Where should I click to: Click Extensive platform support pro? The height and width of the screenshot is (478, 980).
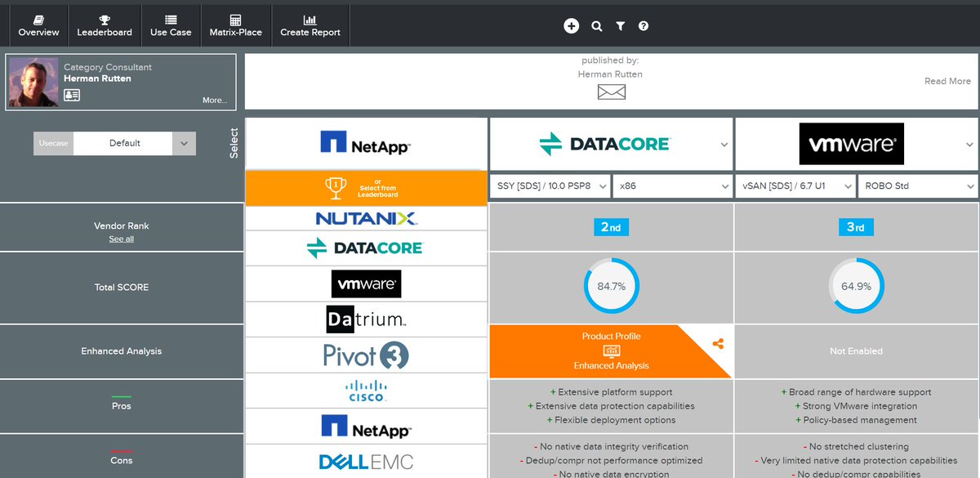click(x=611, y=392)
